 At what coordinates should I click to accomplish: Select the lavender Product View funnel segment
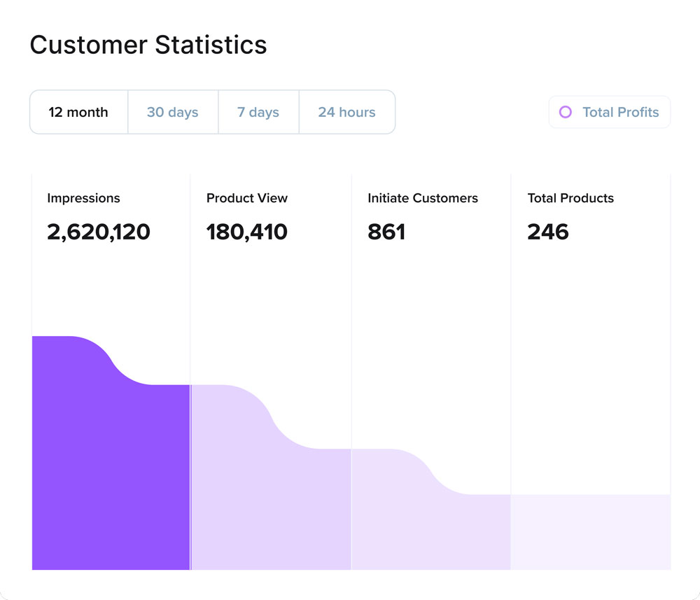point(270,504)
